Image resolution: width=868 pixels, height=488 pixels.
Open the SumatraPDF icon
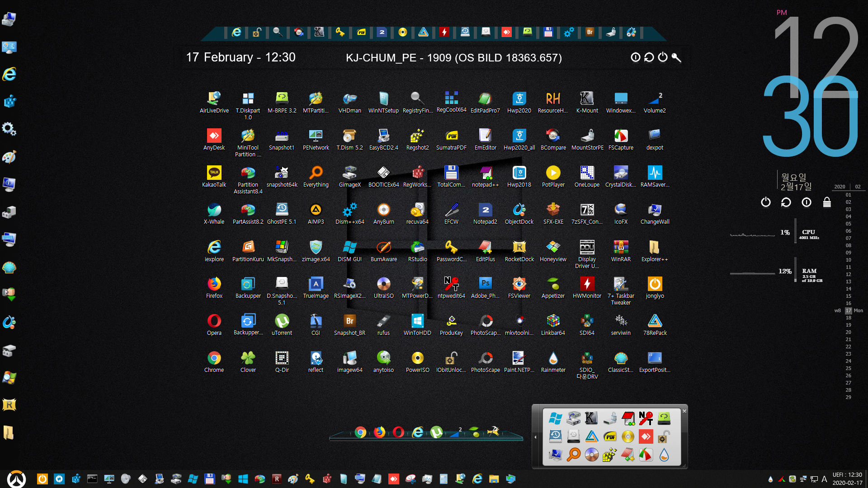[451, 139]
